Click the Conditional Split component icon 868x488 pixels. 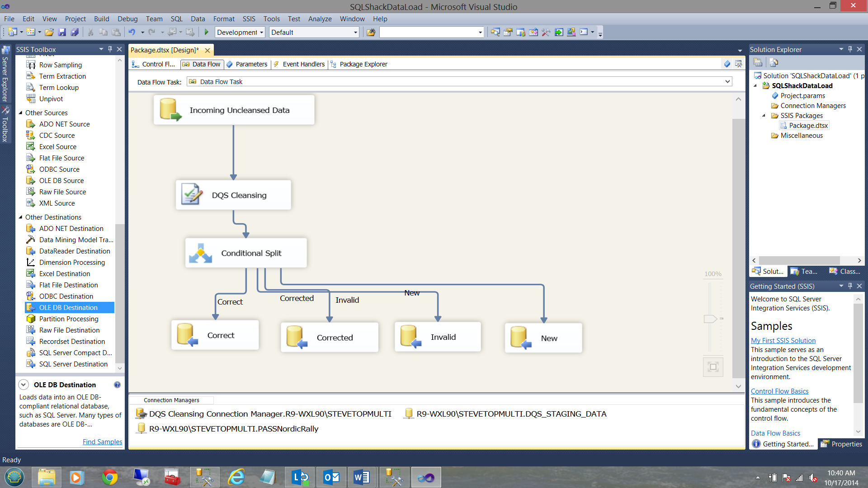(200, 253)
